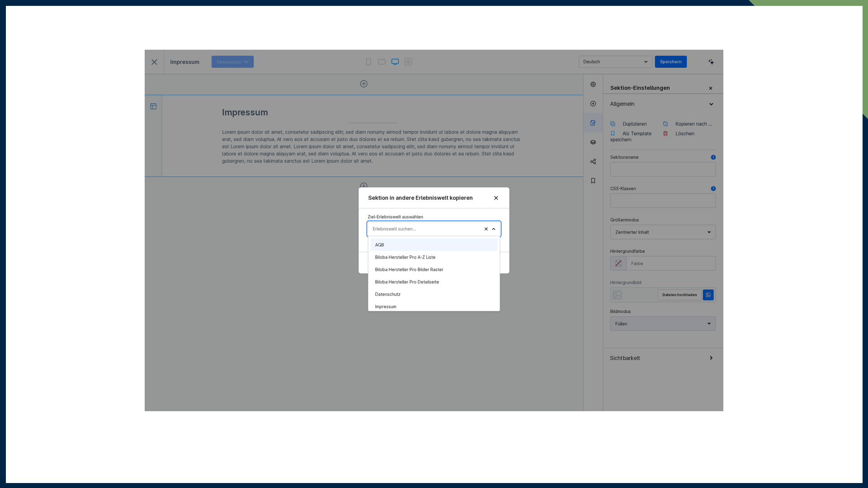The image size is (868, 488).
Task: Select Biloba Hersteller Pro Bilder Raster
Action: (x=434, y=270)
